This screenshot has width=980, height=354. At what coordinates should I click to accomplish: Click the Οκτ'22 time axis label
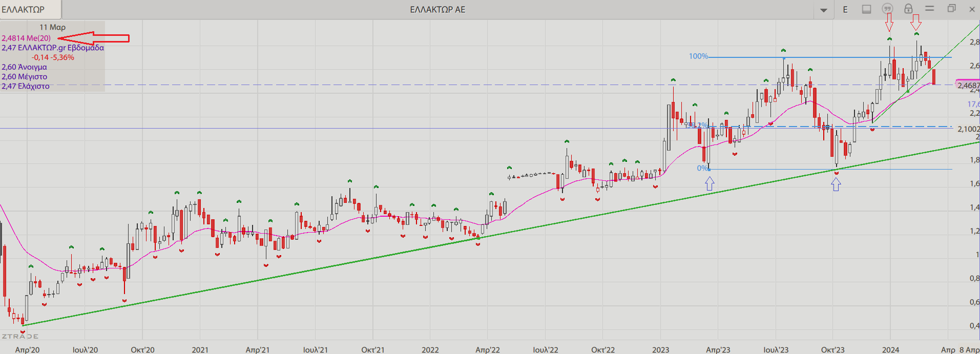[603, 349]
